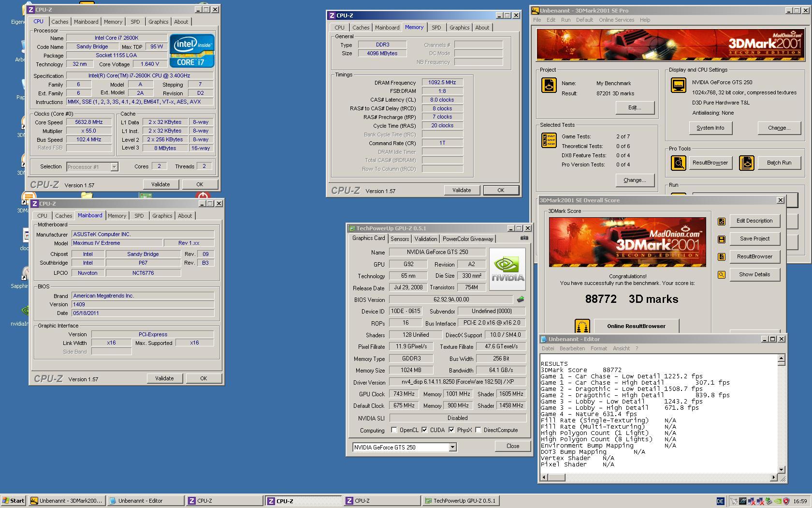Select the Sensors tab in GPU-Z
This screenshot has height=508, width=812.
point(400,239)
